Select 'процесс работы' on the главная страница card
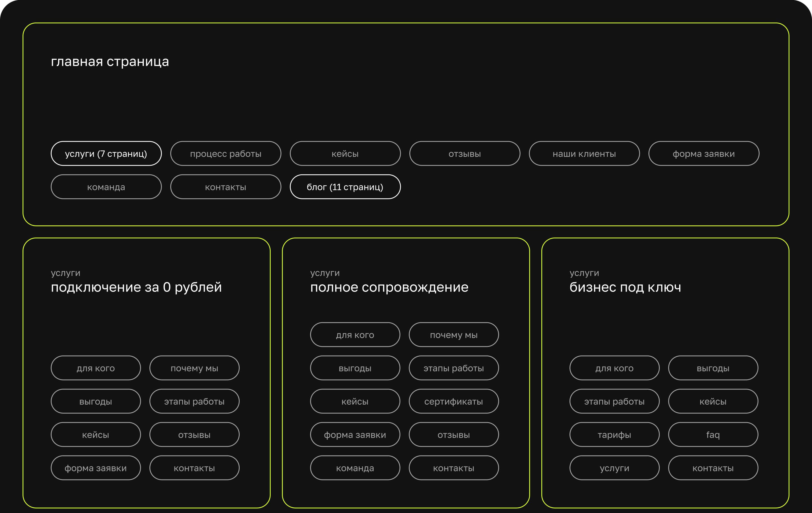Viewport: 812px width, 513px height. point(226,154)
